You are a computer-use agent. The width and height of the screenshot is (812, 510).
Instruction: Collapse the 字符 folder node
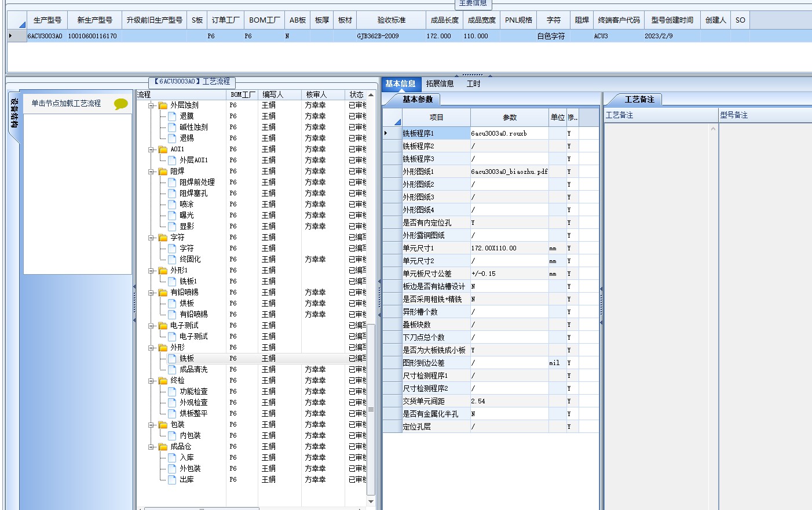(151, 238)
